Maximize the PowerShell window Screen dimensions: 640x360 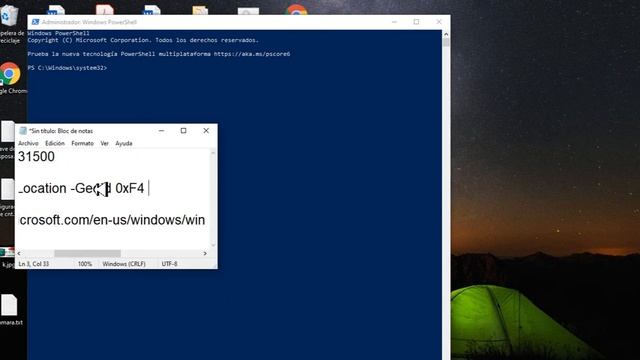pos(416,22)
